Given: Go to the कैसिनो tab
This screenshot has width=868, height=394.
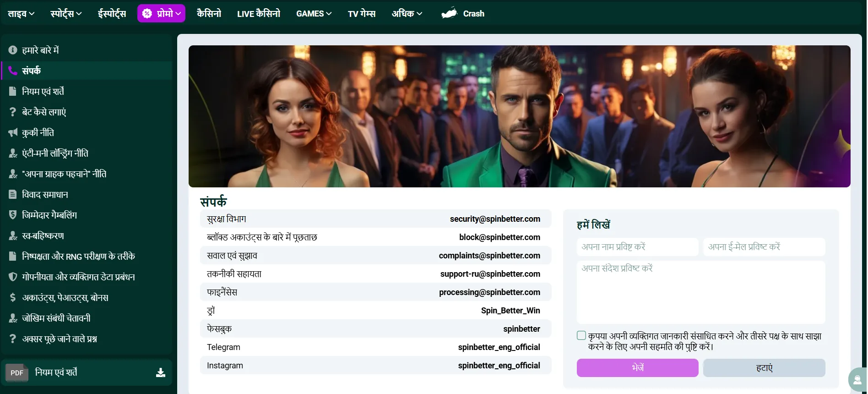Looking at the screenshot, I should (x=209, y=14).
